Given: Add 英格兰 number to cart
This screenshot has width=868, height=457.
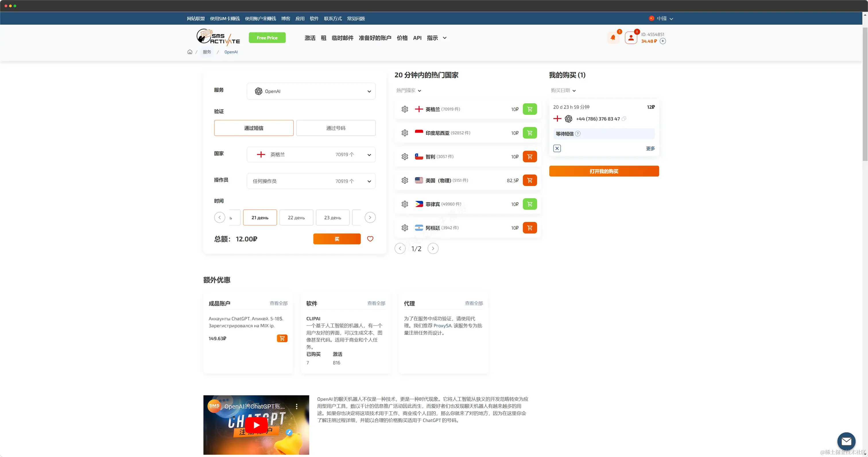Looking at the screenshot, I should coord(530,109).
